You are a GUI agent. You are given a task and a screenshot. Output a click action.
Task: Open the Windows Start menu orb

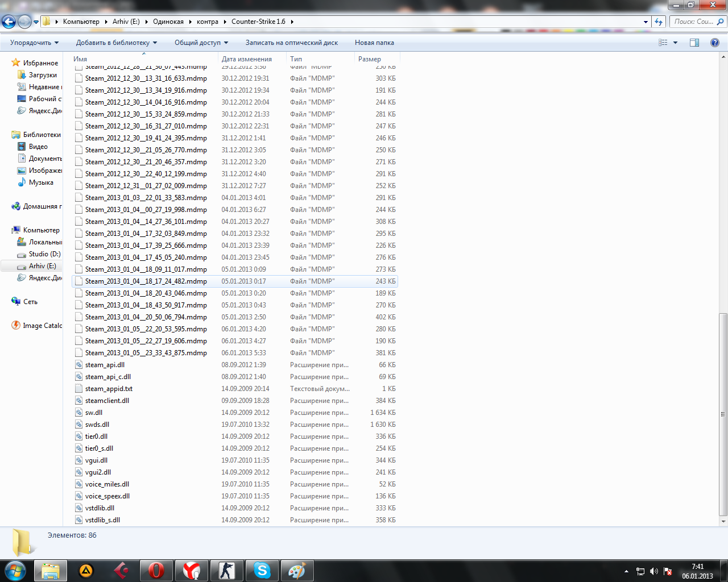[x=15, y=571]
